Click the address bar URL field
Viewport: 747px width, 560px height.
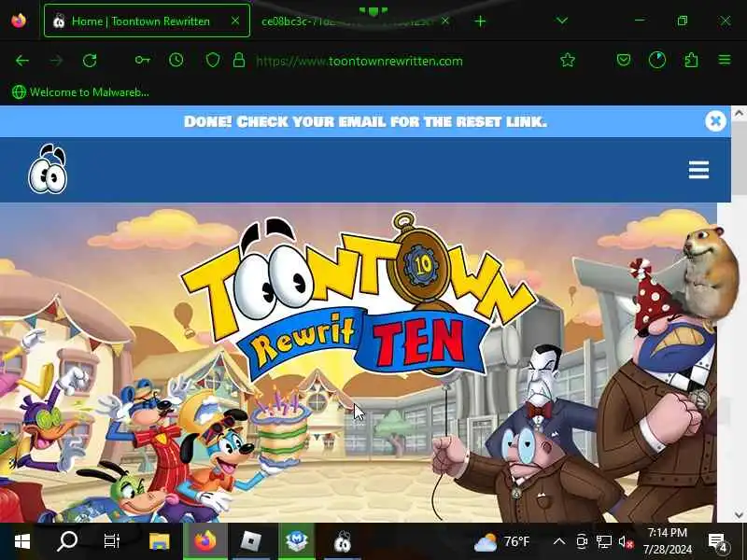(359, 61)
